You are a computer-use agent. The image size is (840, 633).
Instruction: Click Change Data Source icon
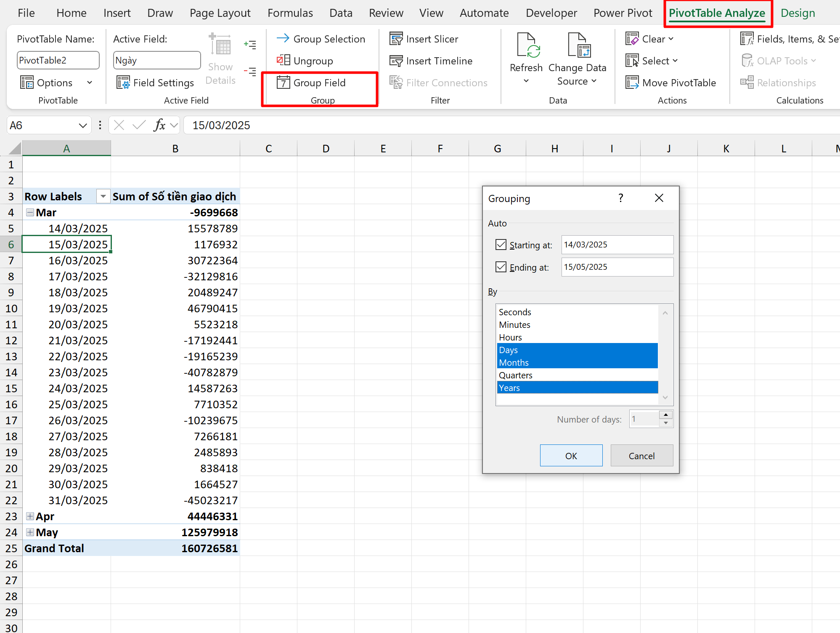pos(579,46)
